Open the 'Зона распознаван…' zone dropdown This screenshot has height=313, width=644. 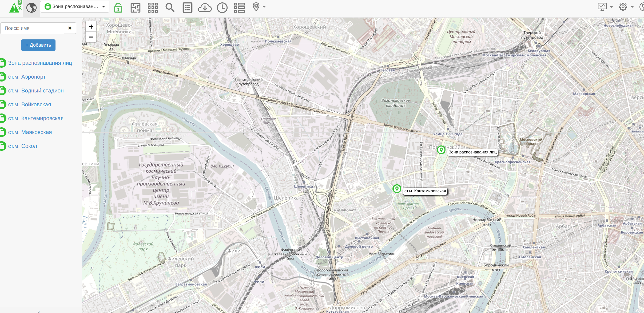click(75, 7)
